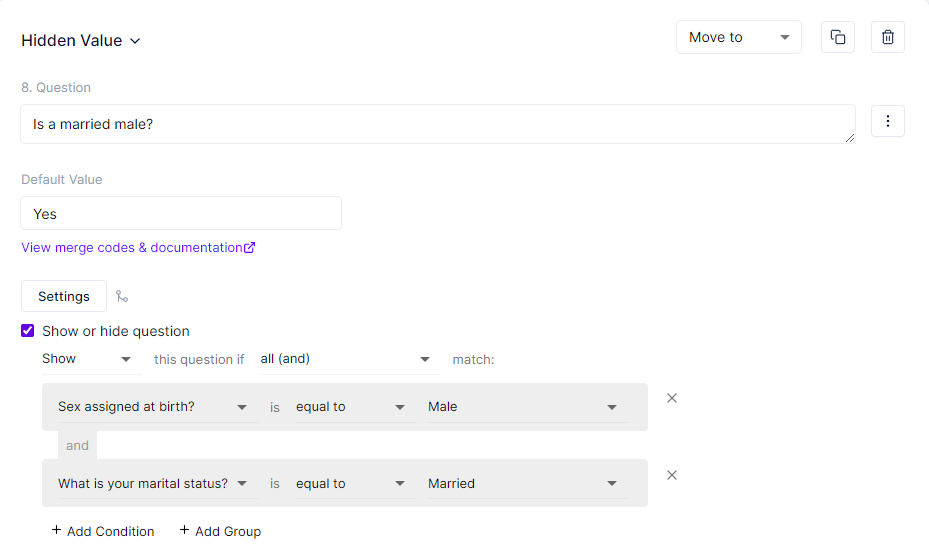
Task: Open the Sex assigned at birth field dropdown
Action: tap(152, 407)
